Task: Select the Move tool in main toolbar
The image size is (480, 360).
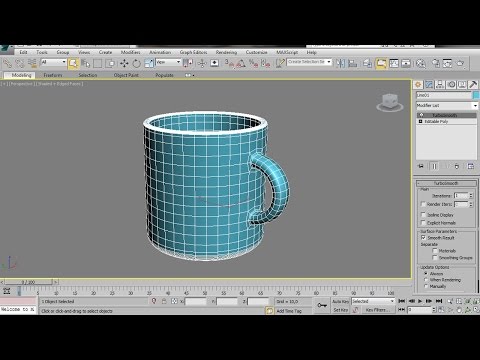Action: pos(124,63)
